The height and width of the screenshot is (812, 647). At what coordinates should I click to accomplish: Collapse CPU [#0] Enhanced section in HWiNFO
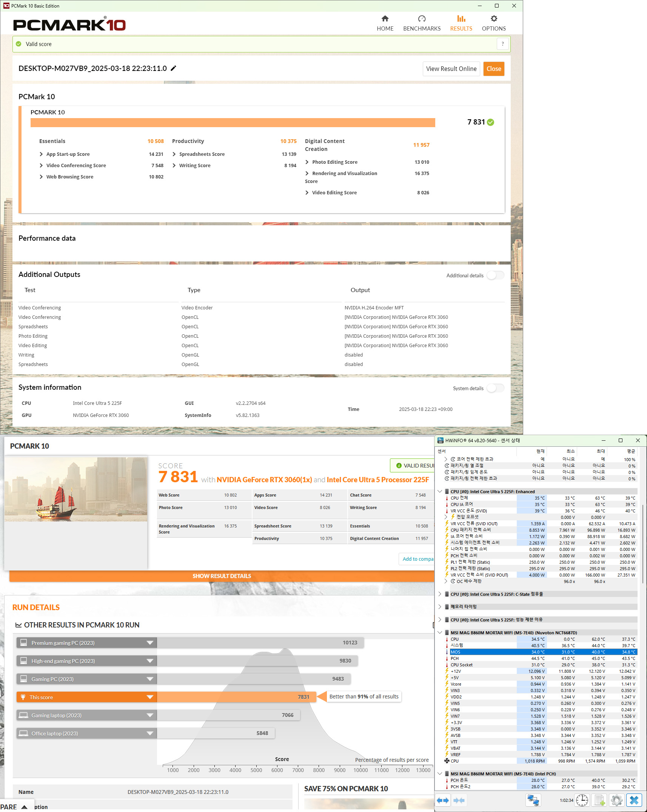[x=440, y=491]
